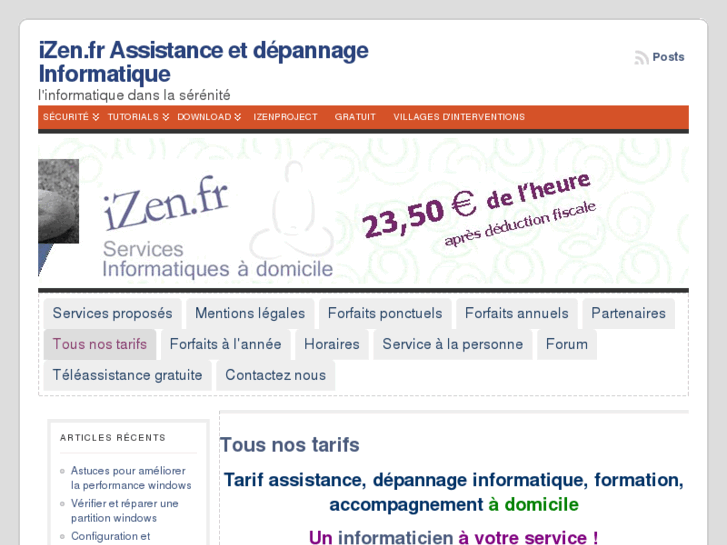Click the tagline l'informatique dans la sérénité

point(134,96)
